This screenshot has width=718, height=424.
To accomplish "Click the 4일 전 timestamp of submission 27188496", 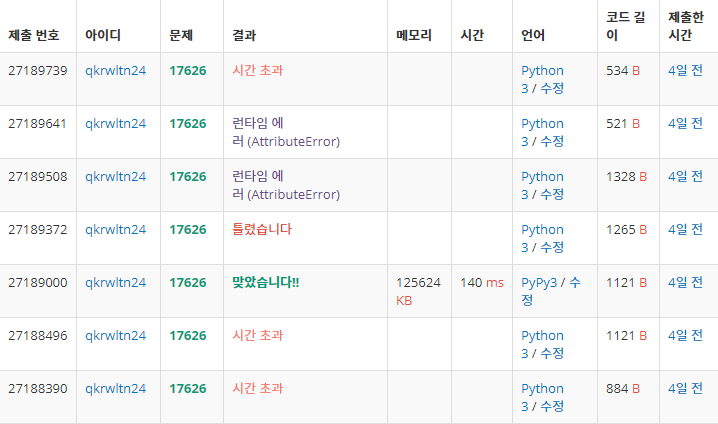I will [x=685, y=336].
